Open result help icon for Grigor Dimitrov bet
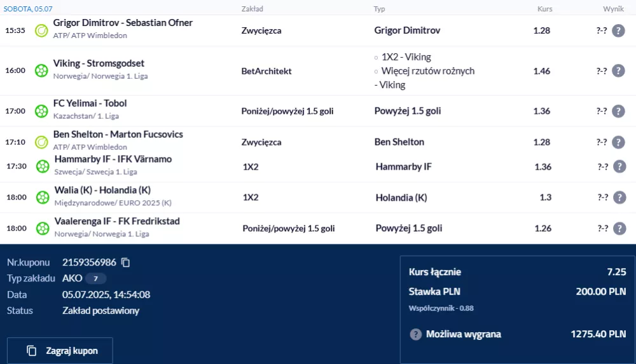 click(618, 30)
